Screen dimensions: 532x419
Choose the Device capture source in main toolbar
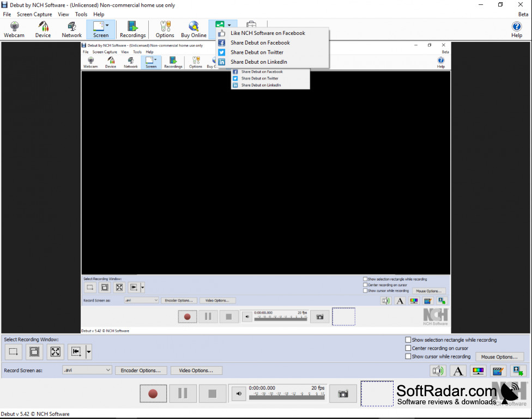(x=43, y=29)
